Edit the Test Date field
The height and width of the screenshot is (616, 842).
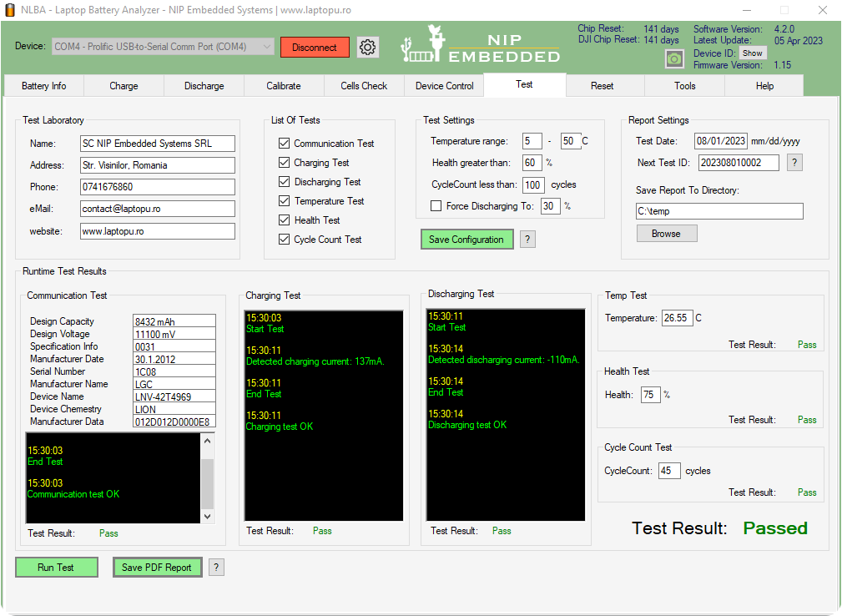(721, 141)
